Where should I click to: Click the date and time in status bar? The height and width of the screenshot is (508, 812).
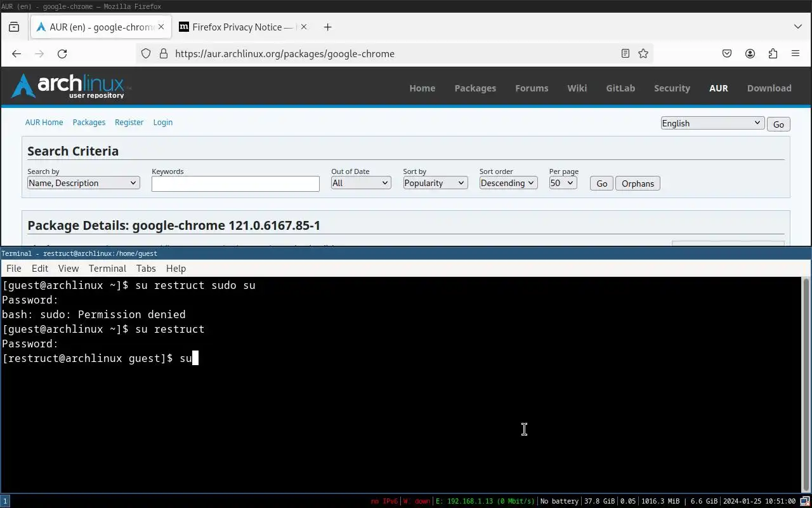[759, 501]
